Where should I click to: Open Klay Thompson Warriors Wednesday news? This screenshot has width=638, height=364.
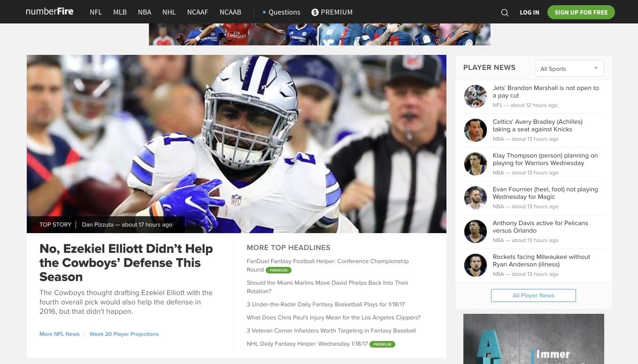point(545,159)
